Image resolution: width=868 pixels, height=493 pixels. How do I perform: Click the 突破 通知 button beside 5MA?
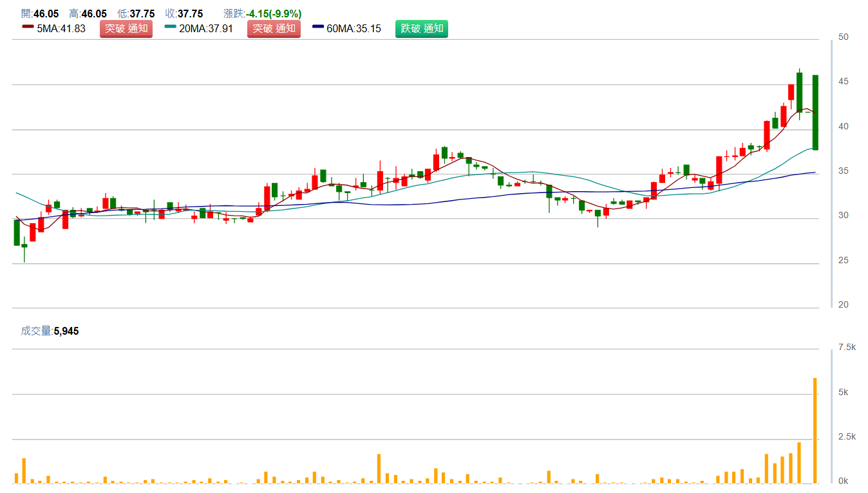pos(126,28)
